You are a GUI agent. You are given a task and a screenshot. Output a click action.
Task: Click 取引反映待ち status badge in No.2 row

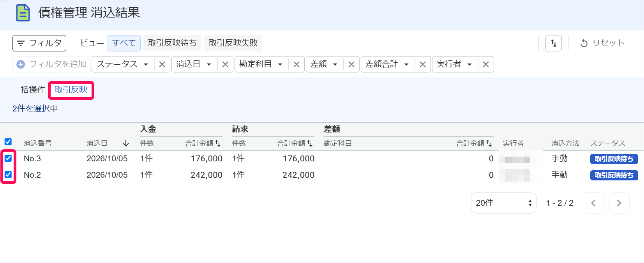pos(614,175)
